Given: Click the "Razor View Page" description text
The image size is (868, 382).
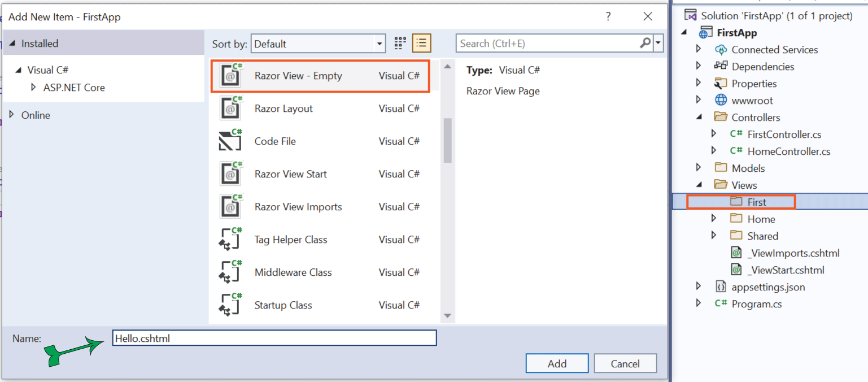Looking at the screenshot, I should tap(503, 91).
